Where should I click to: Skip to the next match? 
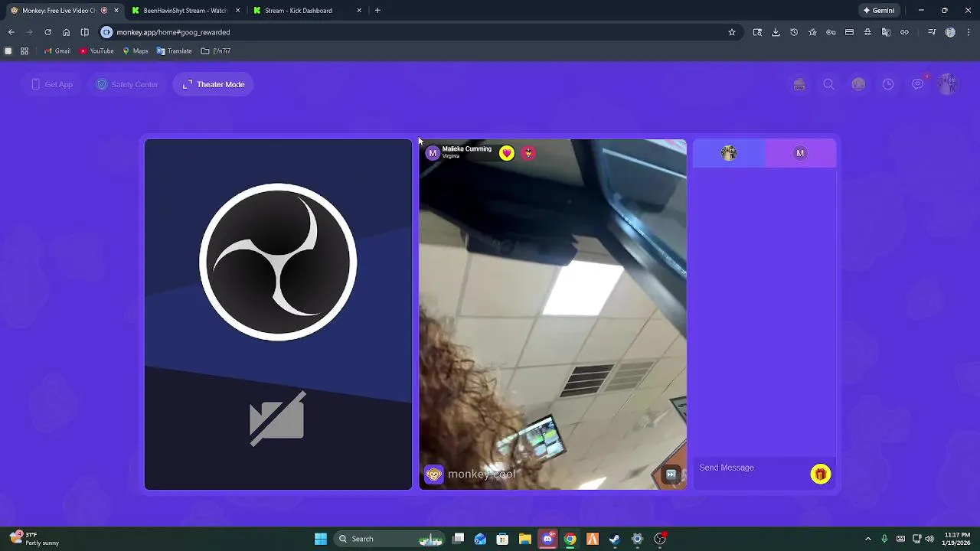[x=671, y=474]
